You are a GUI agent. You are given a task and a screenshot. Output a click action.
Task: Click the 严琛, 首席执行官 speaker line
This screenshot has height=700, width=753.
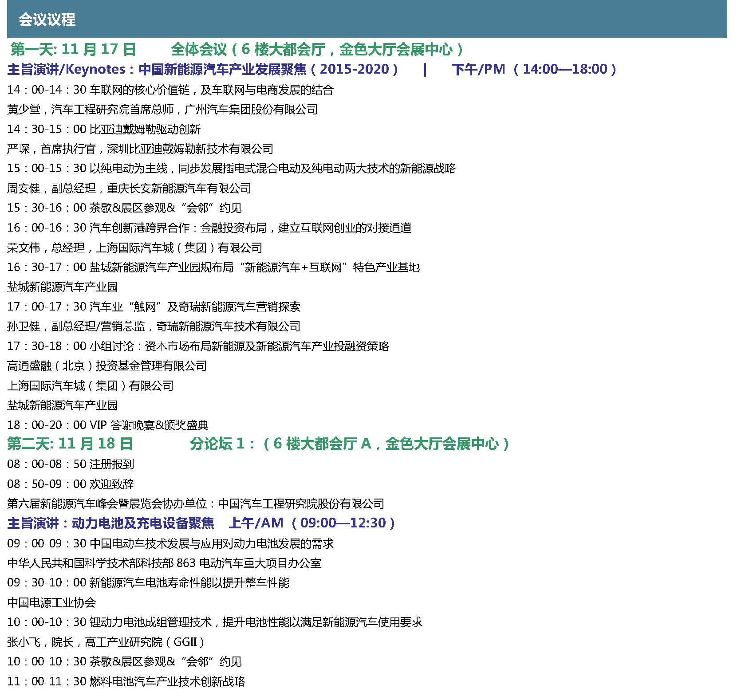tap(140, 149)
